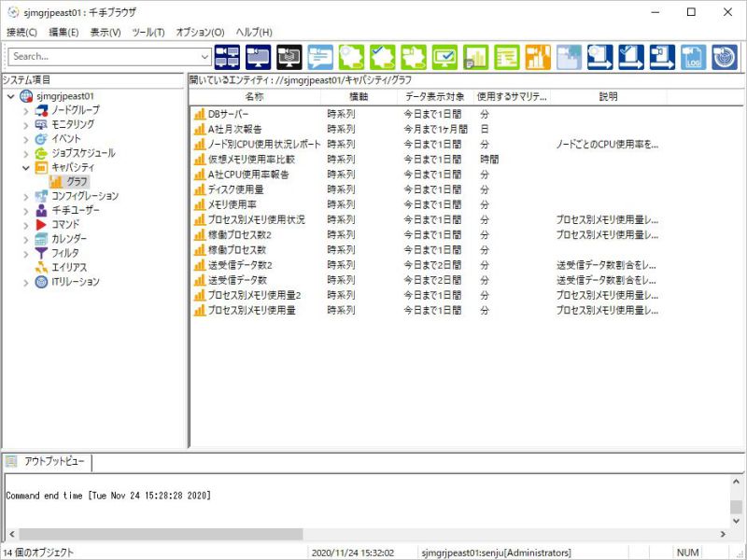Click the blue magnifier-with-arrow toolbar icon
This screenshot has height=560, width=747.
point(600,57)
